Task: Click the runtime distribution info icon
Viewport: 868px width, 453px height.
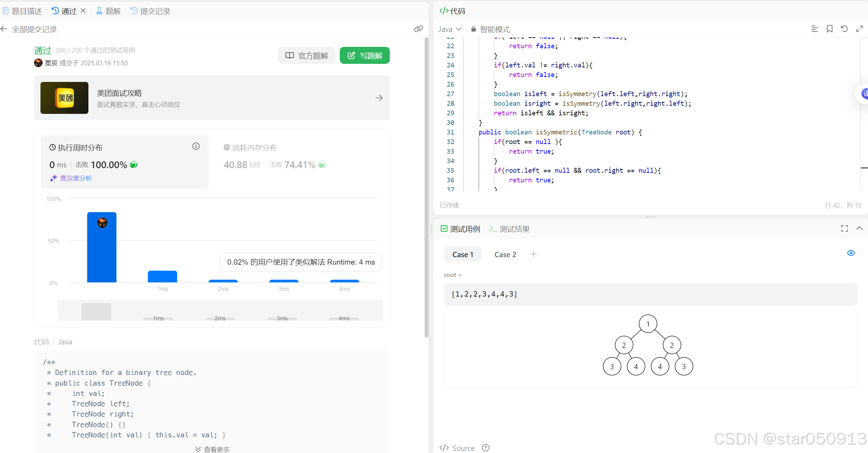Action: tap(196, 147)
